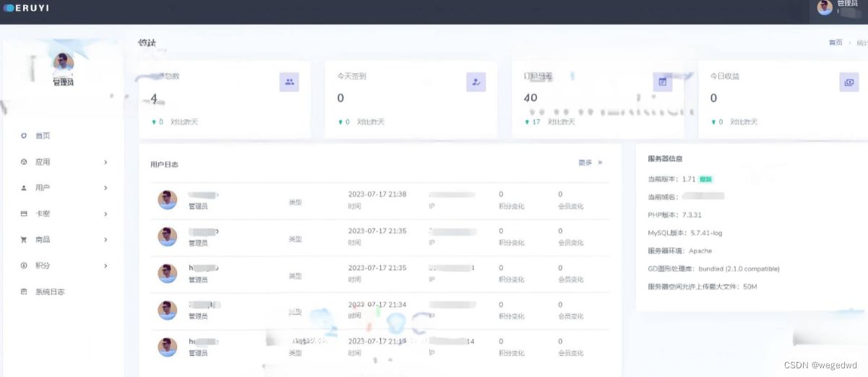868x377 pixels.
Task: Click the card icon beside 卡密
Action: tap(24, 214)
